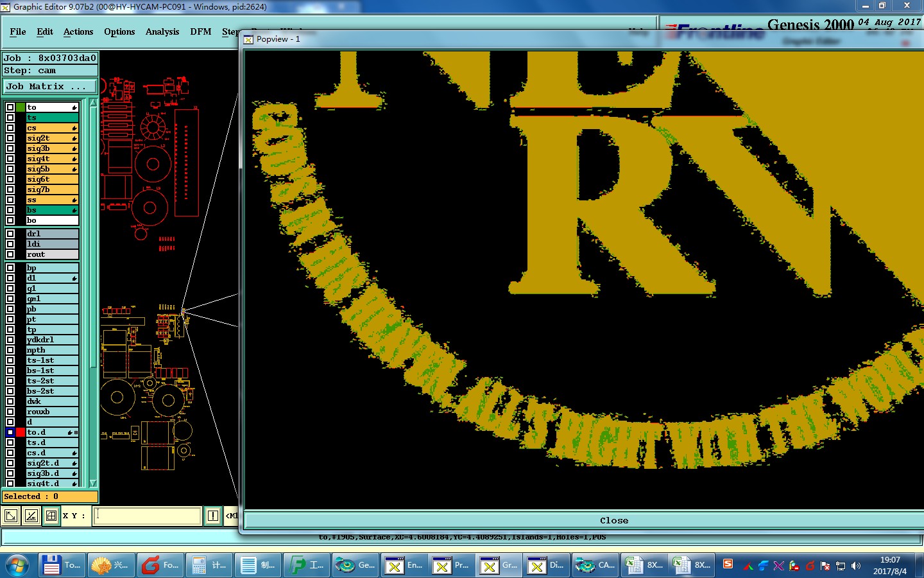Select the 'sig5b' layer name

pos(53,169)
